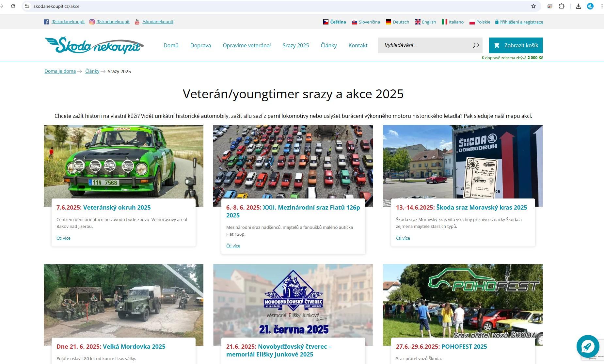The image size is (604, 364).
Task: Open XXII. Mezinárodní sraz Fiatů 126p title
Action: (x=293, y=212)
